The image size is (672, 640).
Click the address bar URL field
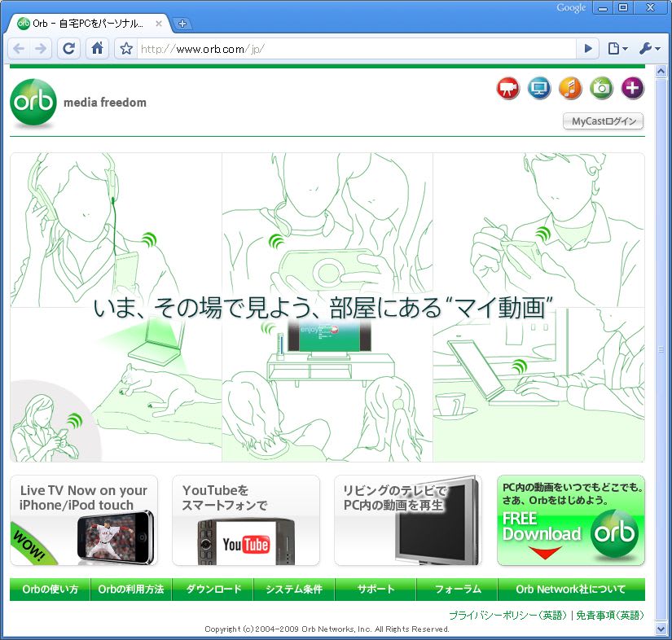point(356,48)
